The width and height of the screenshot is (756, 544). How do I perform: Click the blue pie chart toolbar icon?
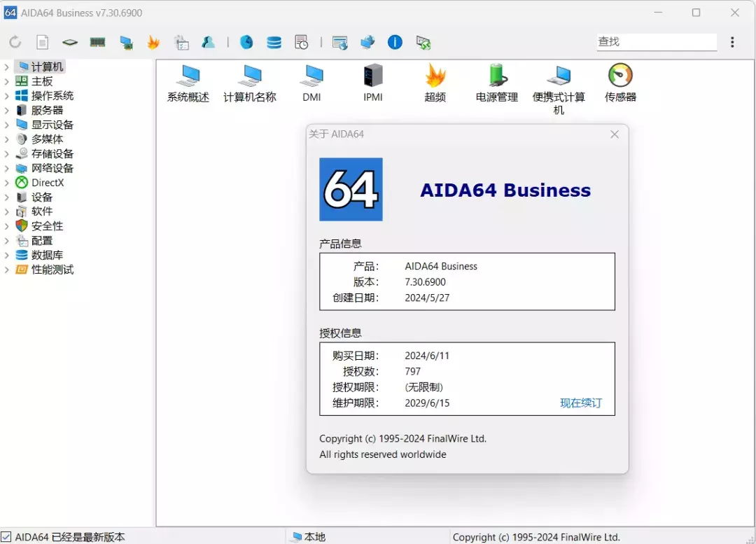pyautogui.click(x=246, y=43)
